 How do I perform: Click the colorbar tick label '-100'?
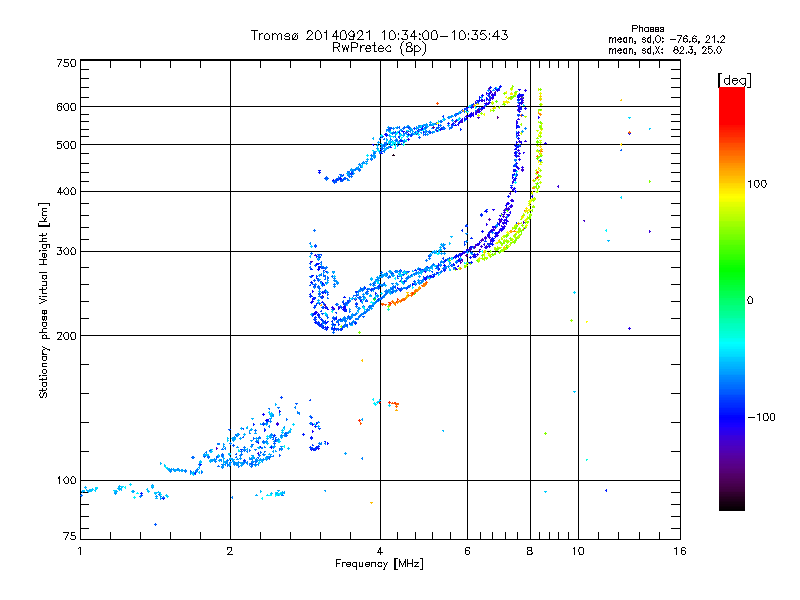click(761, 417)
